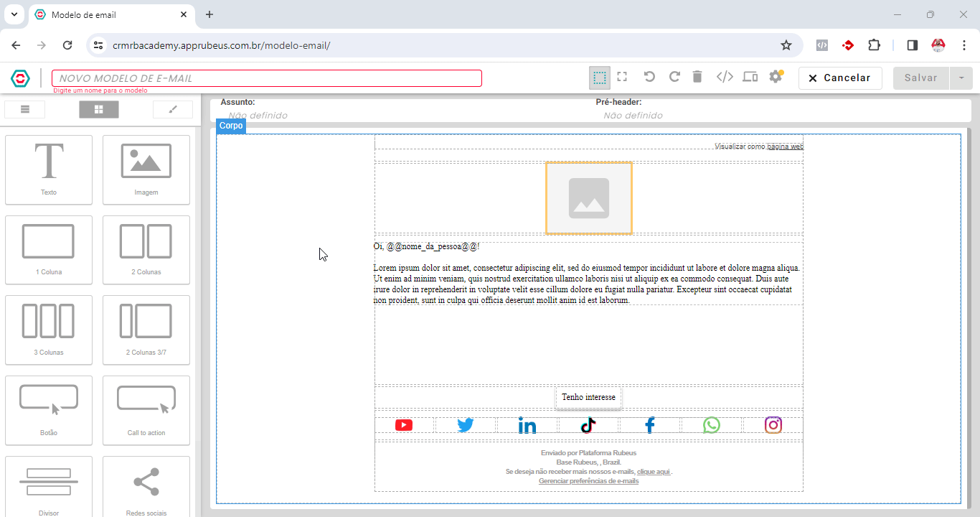This screenshot has height=517, width=980.
Task: Choose the 2 Colunas 3/7 block
Action: pyautogui.click(x=146, y=330)
